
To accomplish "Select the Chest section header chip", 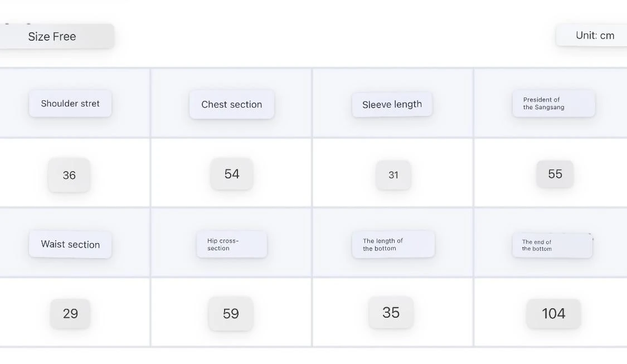I will pyautogui.click(x=231, y=104).
